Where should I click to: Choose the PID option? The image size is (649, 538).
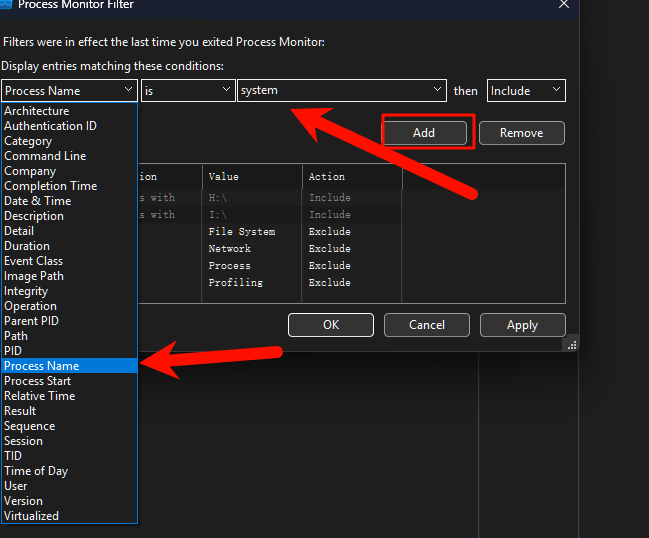(x=70, y=351)
